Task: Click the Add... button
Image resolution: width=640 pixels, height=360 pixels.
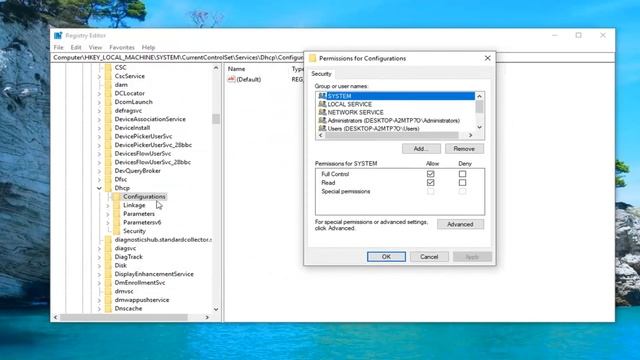Action: coord(421,149)
